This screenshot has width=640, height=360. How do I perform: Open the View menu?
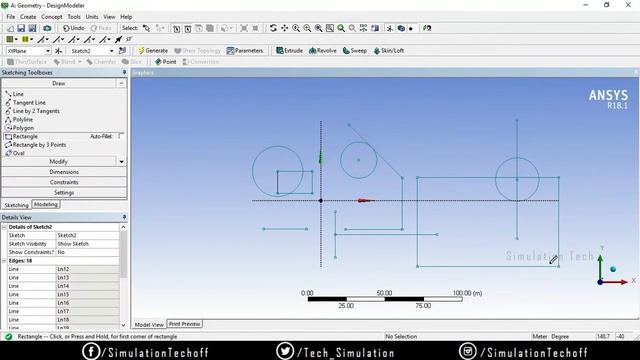[109, 17]
